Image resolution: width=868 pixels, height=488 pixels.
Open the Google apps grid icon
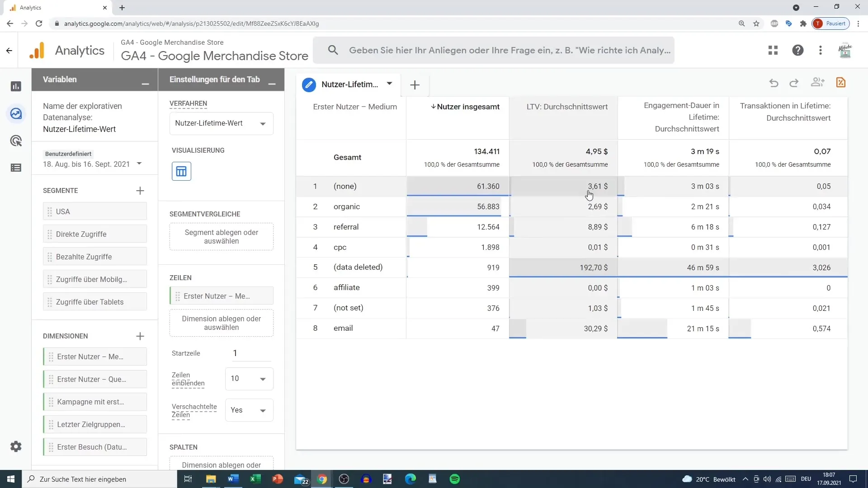[x=773, y=50]
